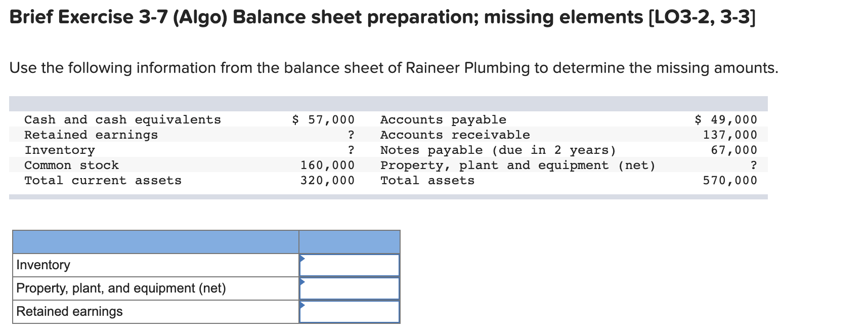Select the question mark next to Inventory row
868x333 pixels.
[351, 149]
